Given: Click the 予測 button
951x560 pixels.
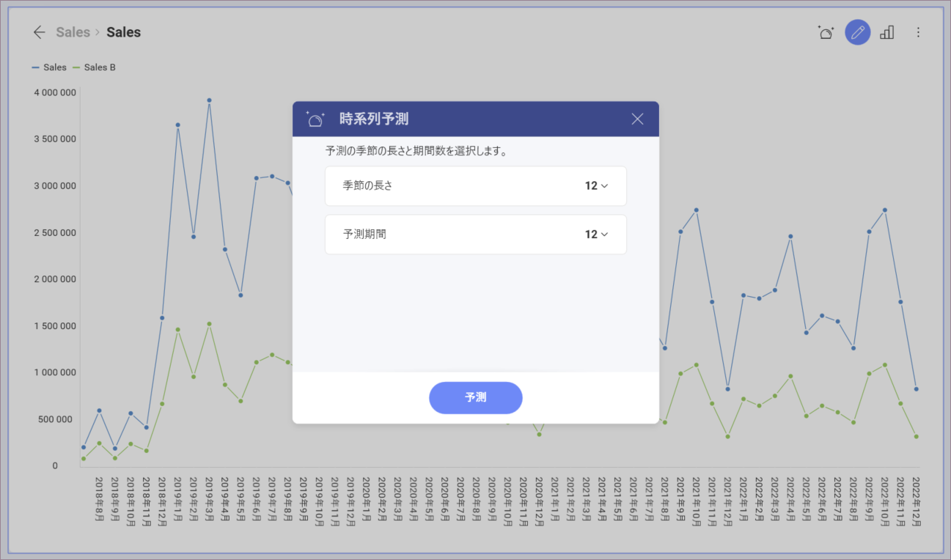Looking at the screenshot, I should 476,397.
